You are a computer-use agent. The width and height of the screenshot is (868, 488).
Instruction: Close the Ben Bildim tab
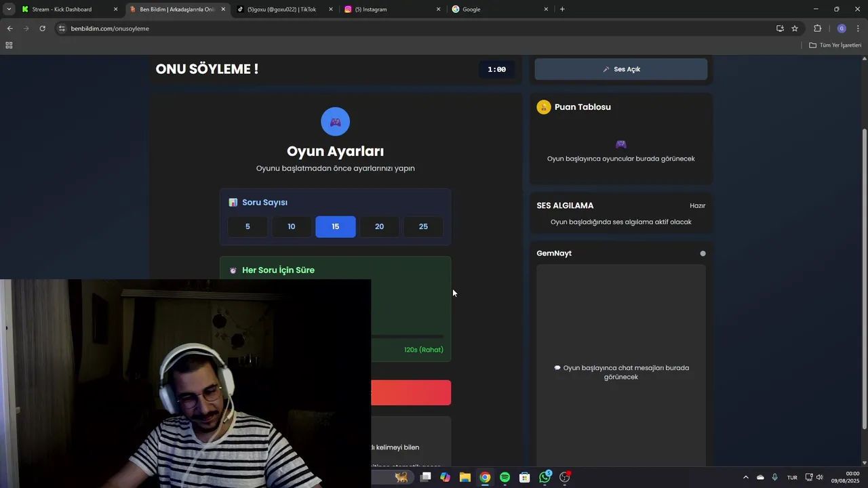(x=223, y=9)
